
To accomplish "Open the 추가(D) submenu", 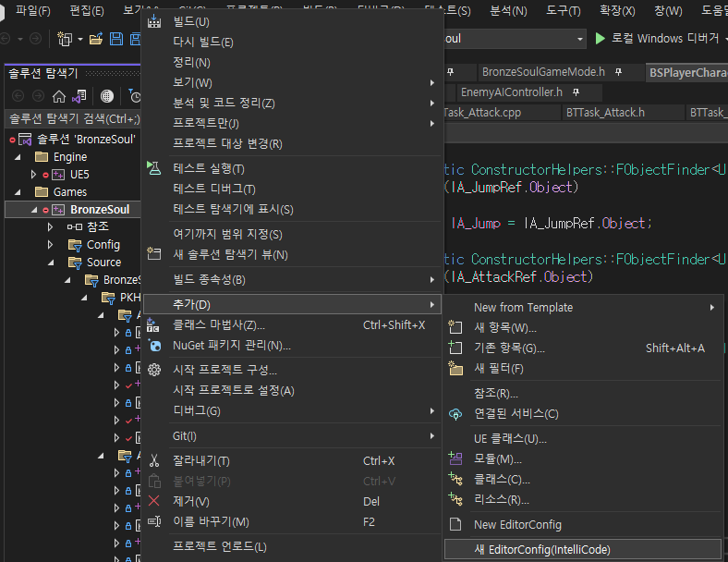I will point(293,305).
